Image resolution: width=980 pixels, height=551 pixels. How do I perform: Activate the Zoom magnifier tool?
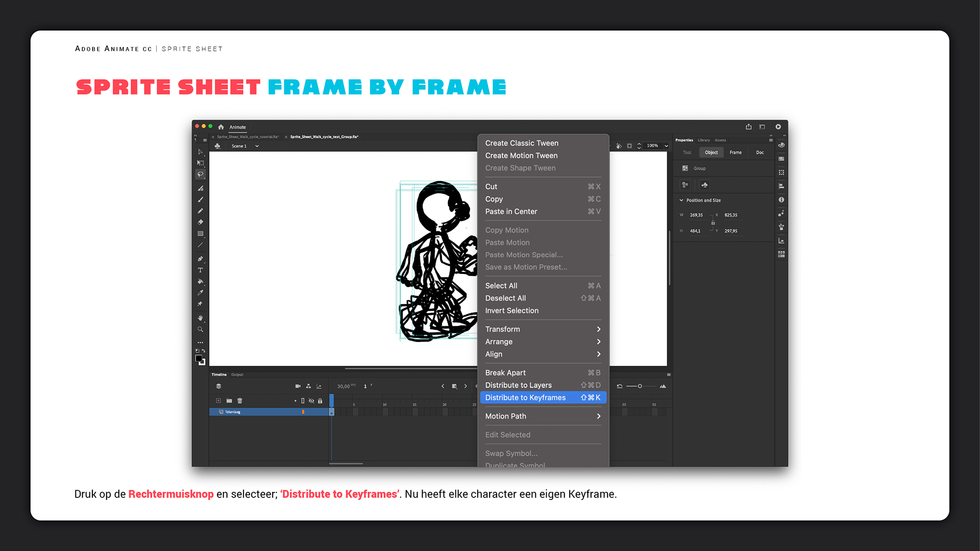coord(201,330)
